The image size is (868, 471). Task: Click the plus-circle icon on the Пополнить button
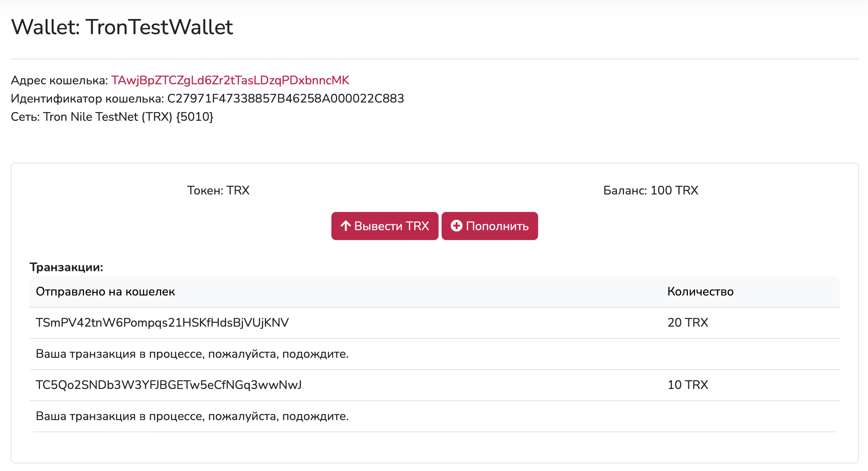(x=456, y=226)
